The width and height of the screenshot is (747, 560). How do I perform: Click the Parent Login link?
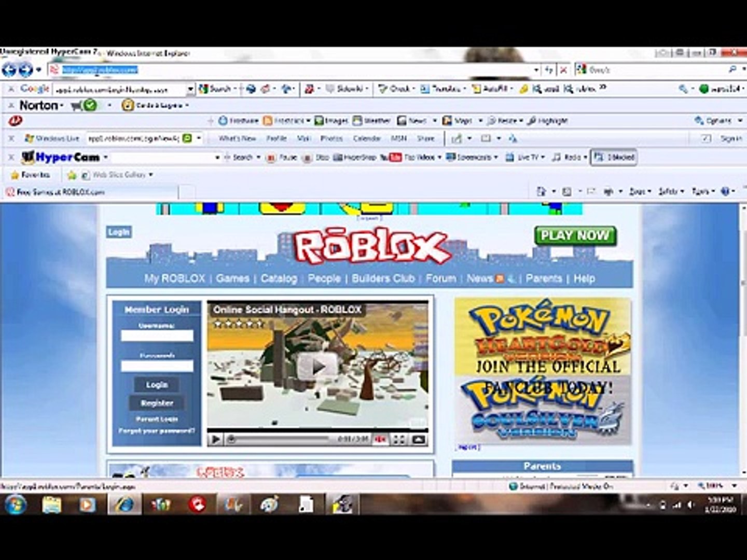(157, 419)
